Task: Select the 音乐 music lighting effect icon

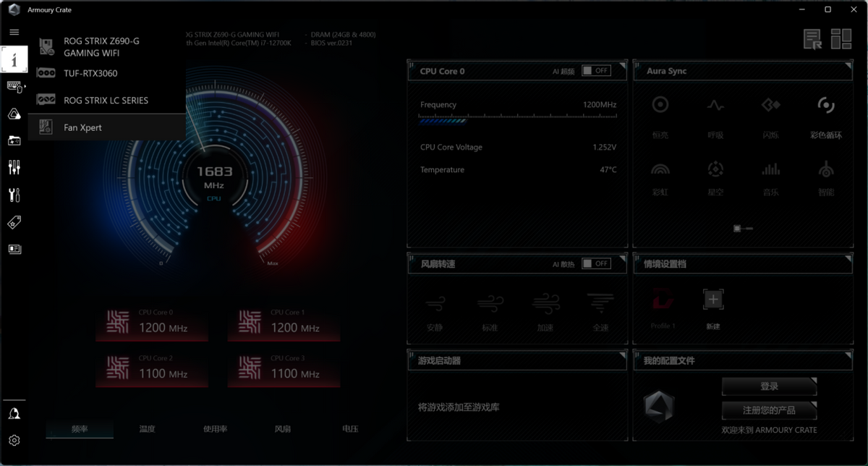Action: tap(771, 169)
